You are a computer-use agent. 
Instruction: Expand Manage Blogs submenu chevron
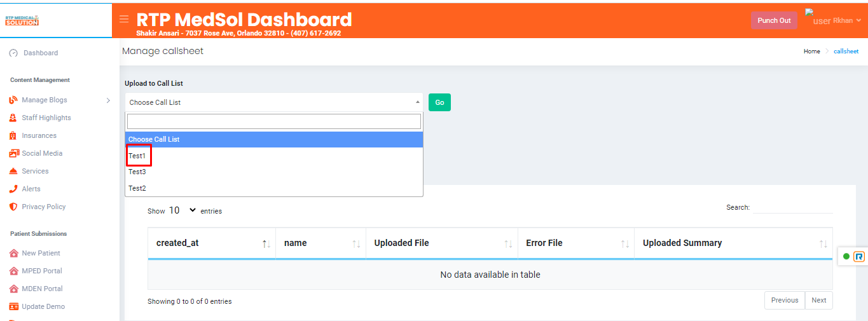point(108,100)
